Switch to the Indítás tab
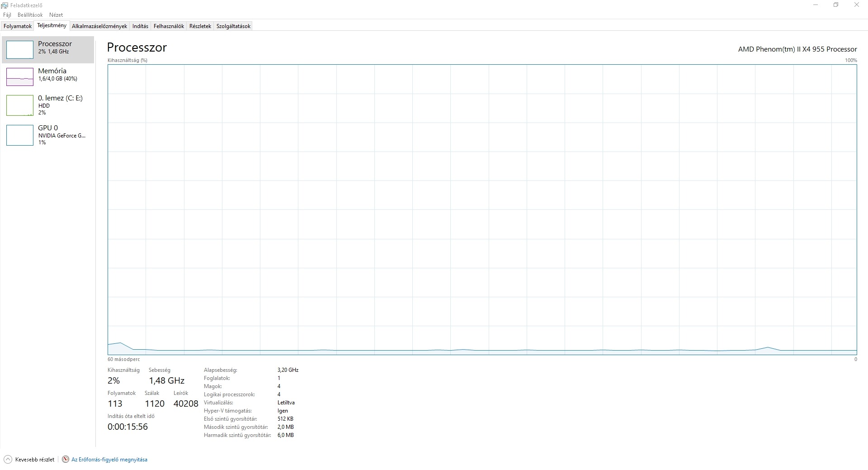This screenshot has height=470, width=868. (140, 26)
